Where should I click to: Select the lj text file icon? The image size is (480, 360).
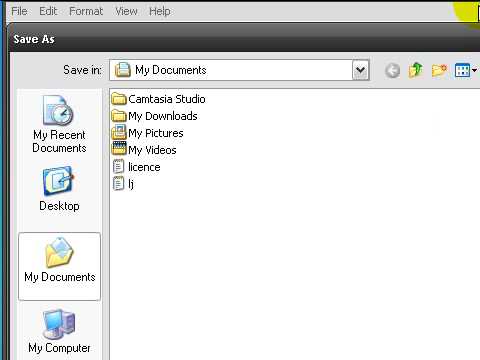(118, 184)
